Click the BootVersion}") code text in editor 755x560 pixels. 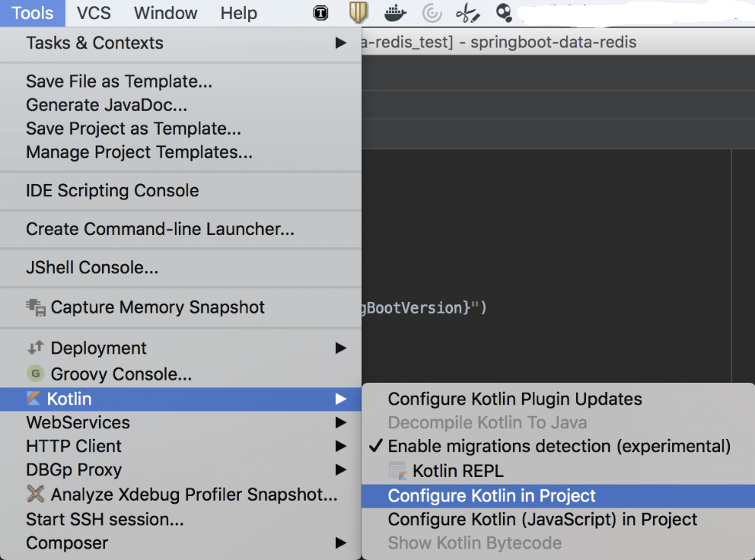coord(427,307)
